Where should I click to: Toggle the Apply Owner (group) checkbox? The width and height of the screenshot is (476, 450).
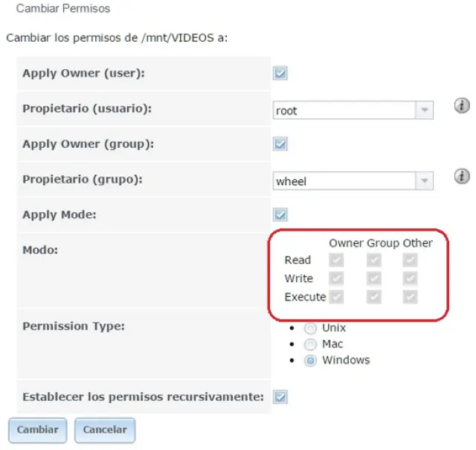click(280, 144)
